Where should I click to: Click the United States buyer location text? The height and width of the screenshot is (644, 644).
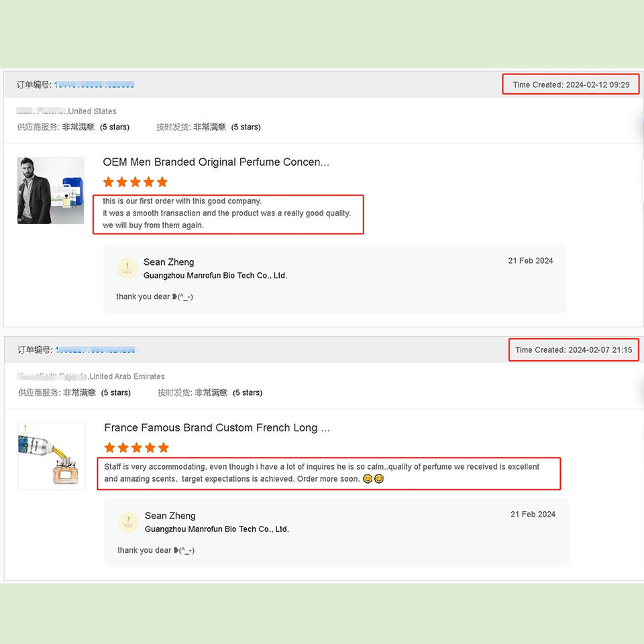tap(92, 111)
